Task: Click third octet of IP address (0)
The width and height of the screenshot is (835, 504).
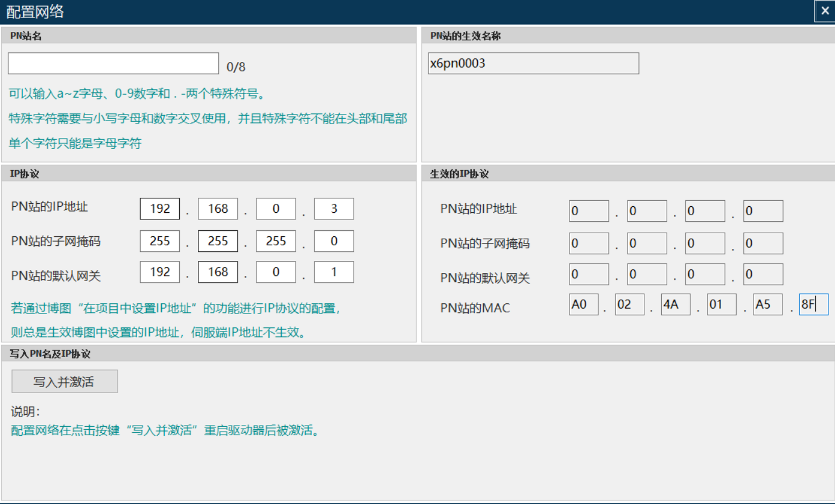Action: pyautogui.click(x=276, y=209)
